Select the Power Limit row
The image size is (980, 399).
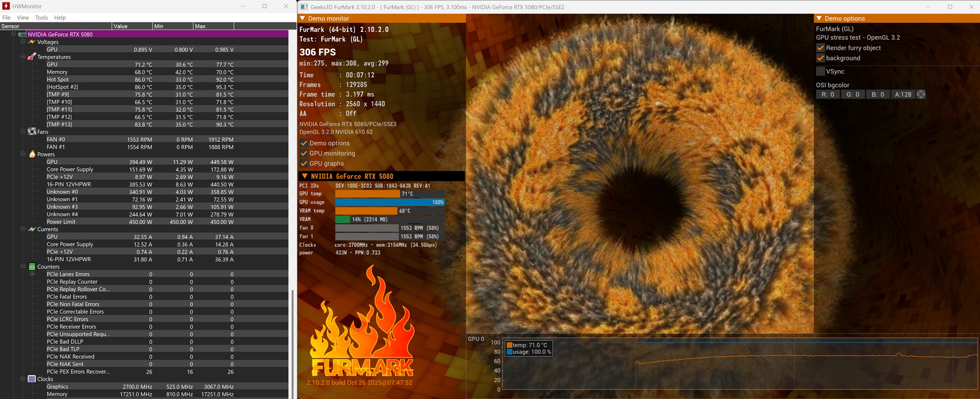tap(144, 222)
